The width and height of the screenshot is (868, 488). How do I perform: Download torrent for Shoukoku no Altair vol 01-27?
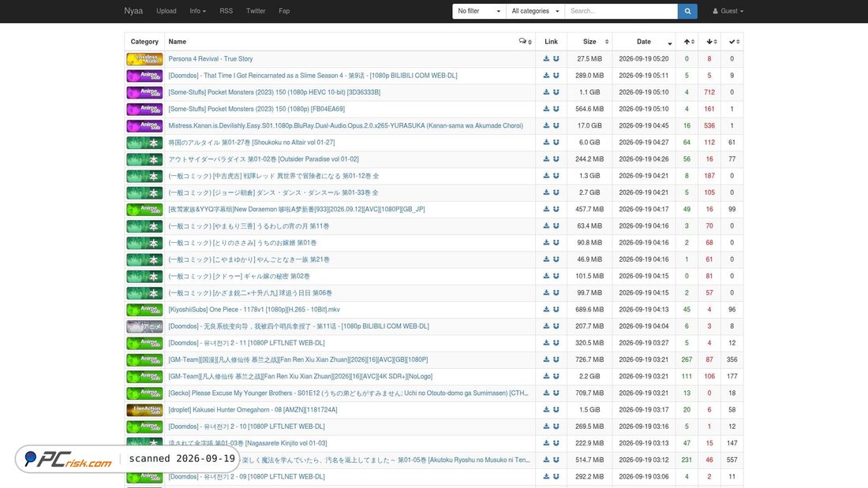click(x=546, y=142)
